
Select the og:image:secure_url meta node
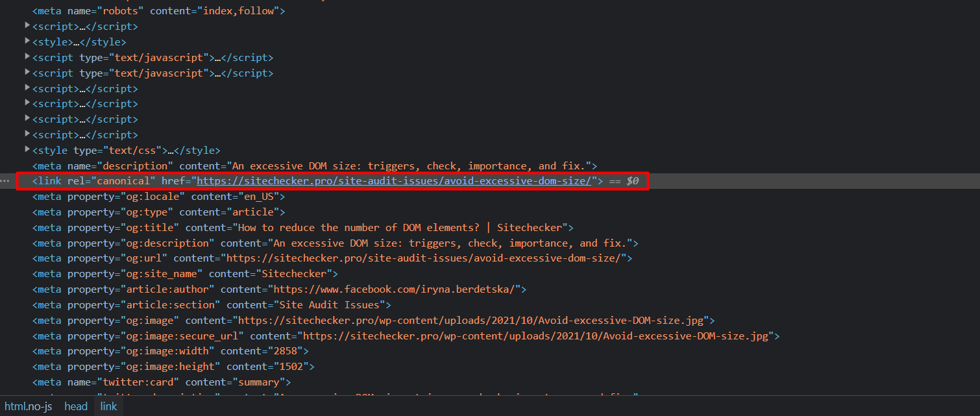click(x=406, y=336)
